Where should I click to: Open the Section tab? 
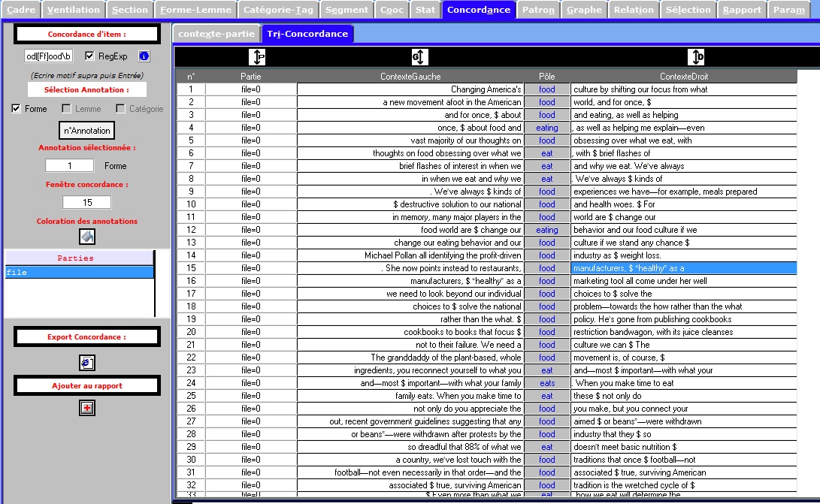130,10
